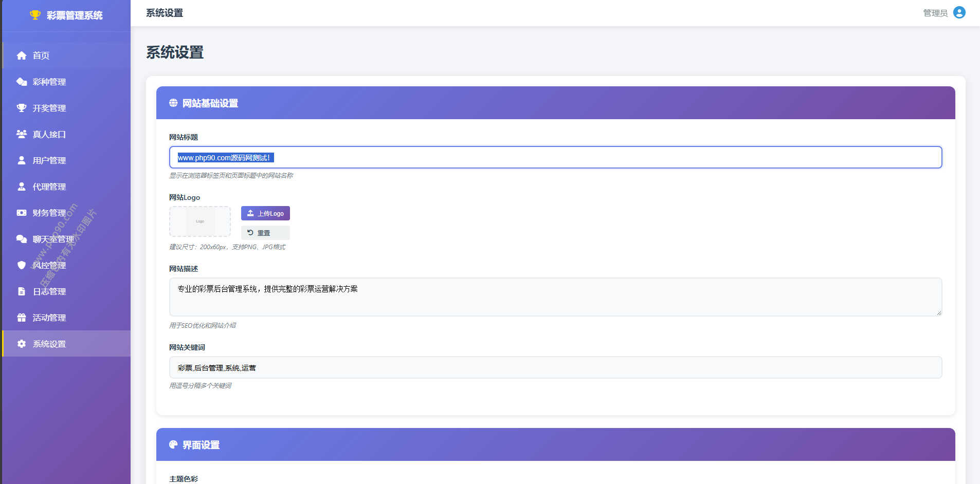
Task: Click the administrator avatar icon
Action: click(959, 12)
